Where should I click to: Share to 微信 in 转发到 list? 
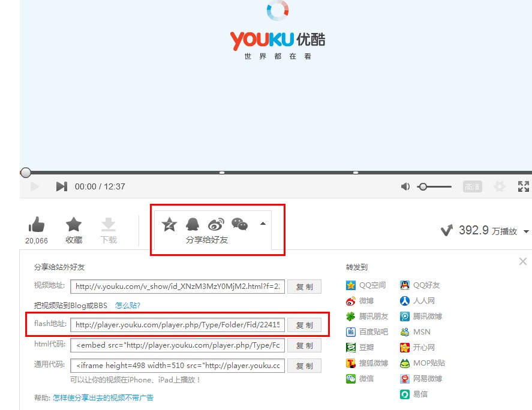pyautogui.click(x=360, y=378)
